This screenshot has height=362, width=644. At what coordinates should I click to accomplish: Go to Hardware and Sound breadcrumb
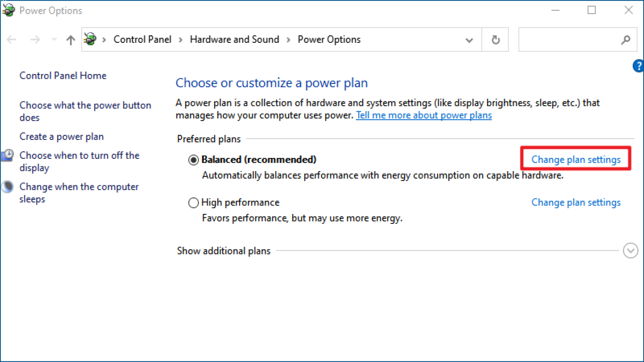[234, 40]
